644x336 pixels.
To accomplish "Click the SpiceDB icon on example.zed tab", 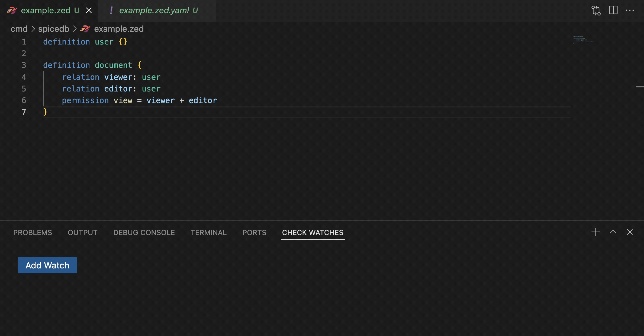I will coord(12,10).
